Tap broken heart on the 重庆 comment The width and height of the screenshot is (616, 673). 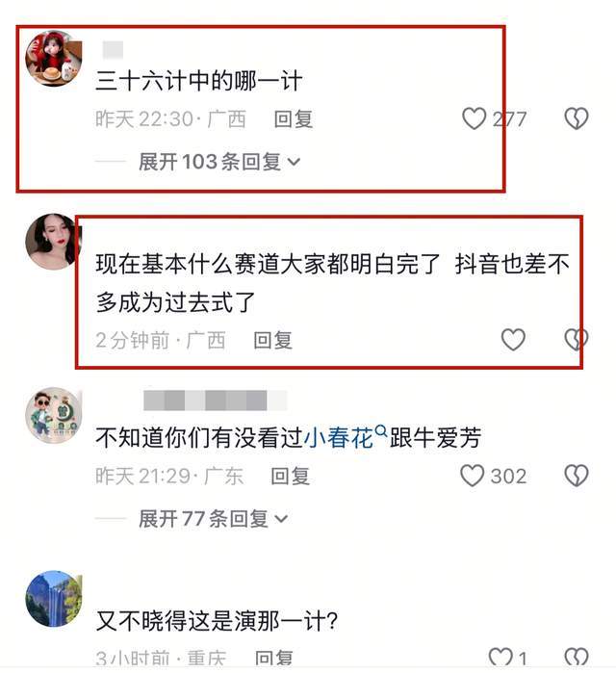tap(577, 658)
